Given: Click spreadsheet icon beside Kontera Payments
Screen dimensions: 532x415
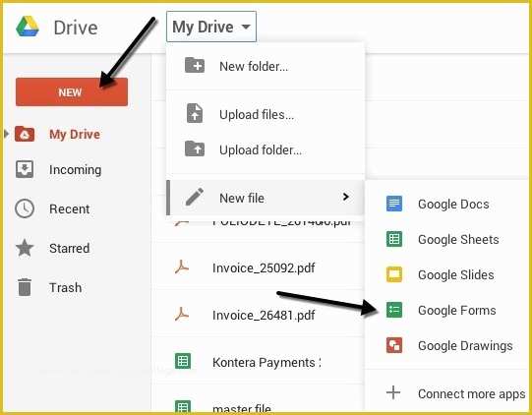Looking at the screenshot, I should tap(183, 361).
